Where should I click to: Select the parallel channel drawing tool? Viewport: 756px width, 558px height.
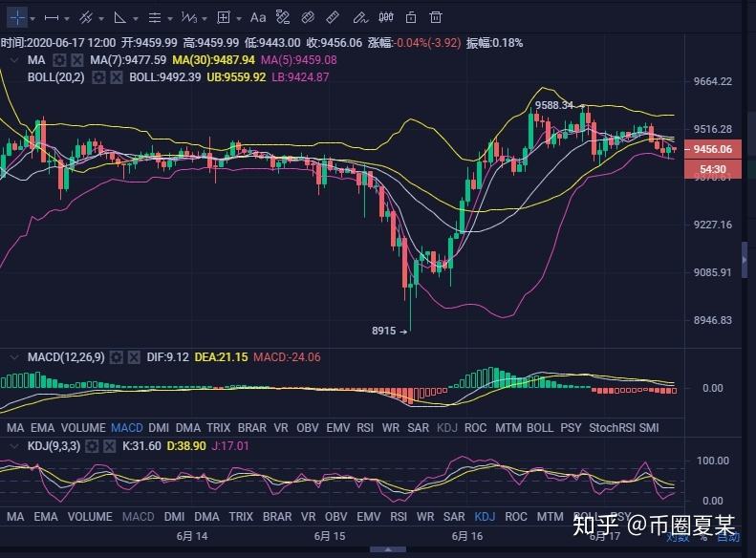(x=86, y=18)
